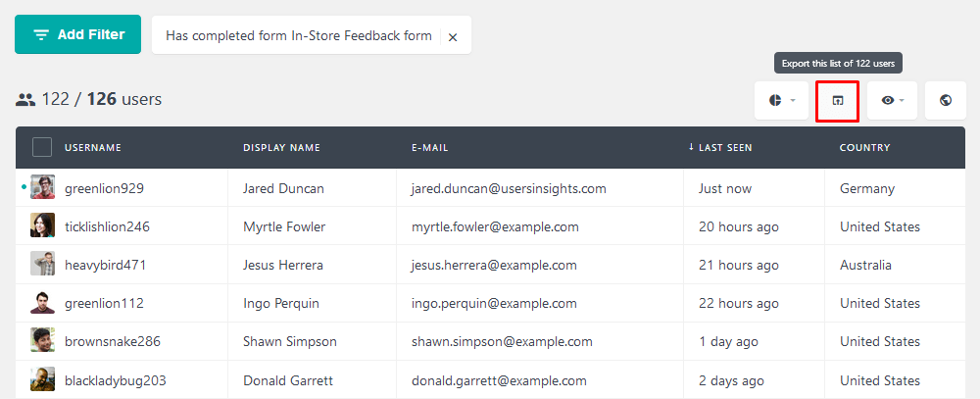Click email jesus.herrera@example.com

point(494,265)
